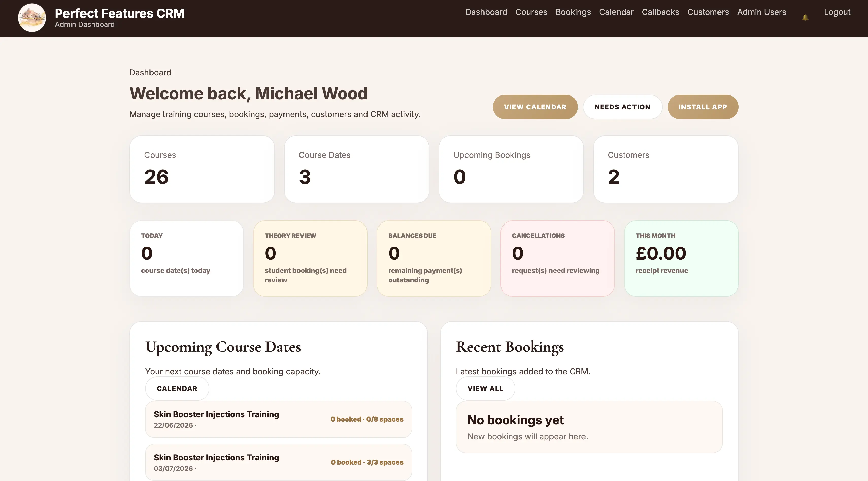
Task: Open the Courses stat card showing 26
Action: pos(202,169)
